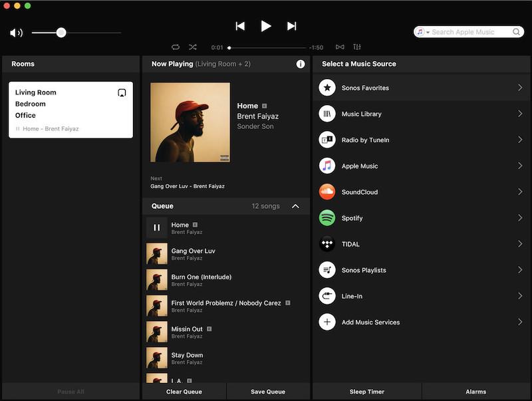Collapse the Queue section
This screenshot has width=532, height=401.
tap(295, 206)
